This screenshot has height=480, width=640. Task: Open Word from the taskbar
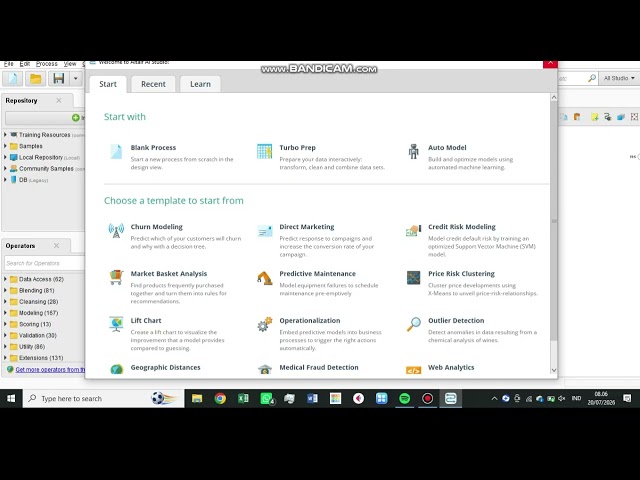[x=312, y=398]
